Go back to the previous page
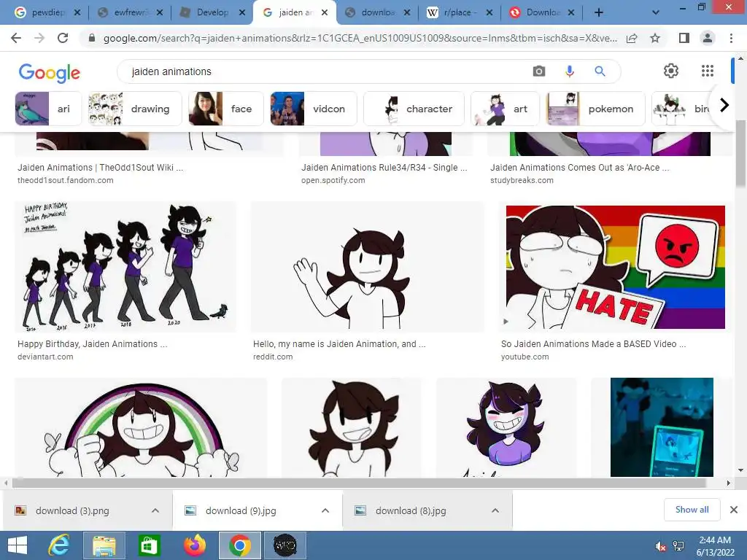Image resolution: width=747 pixels, height=560 pixels. [x=16, y=38]
